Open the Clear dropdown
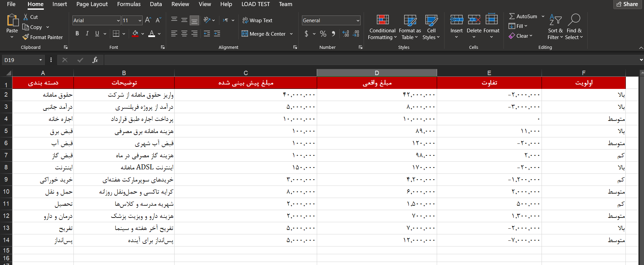This screenshot has width=644, height=265. pos(521,36)
